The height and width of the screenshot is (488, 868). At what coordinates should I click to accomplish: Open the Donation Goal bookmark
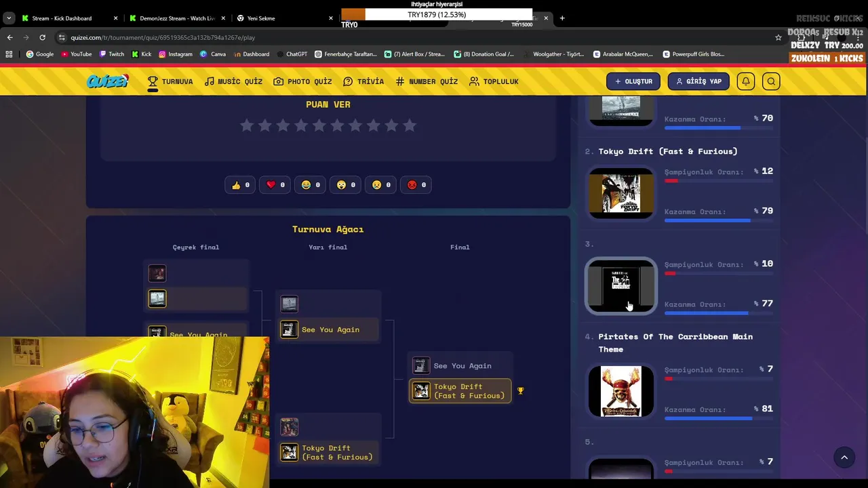(484, 54)
